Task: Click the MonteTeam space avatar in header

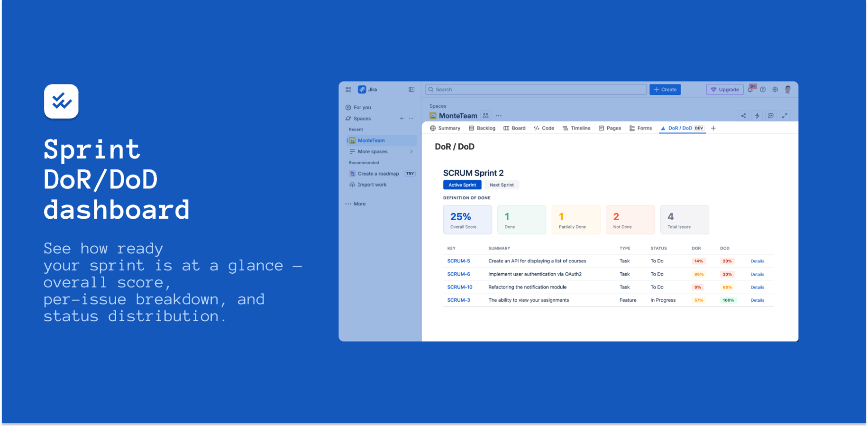Action: [433, 116]
